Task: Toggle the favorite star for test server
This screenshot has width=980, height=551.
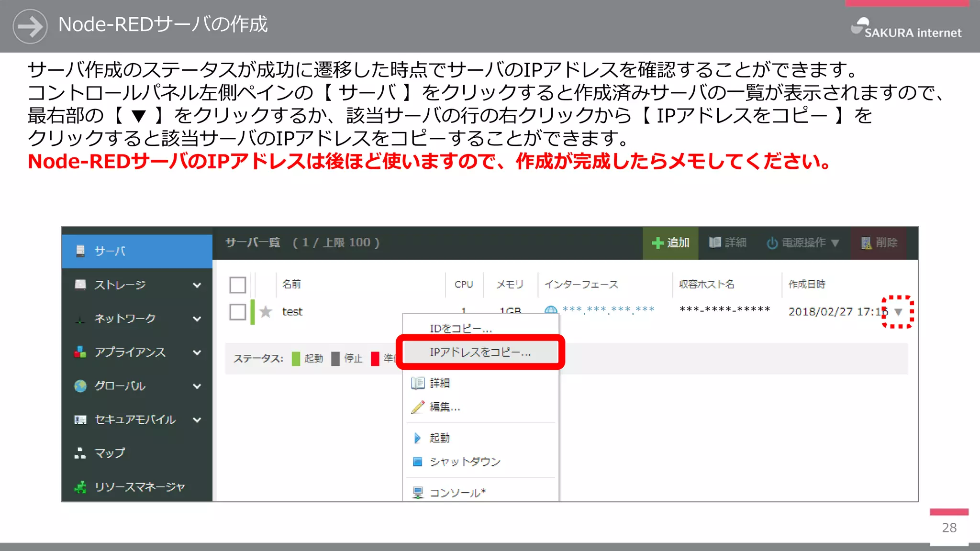Action: (x=266, y=312)
